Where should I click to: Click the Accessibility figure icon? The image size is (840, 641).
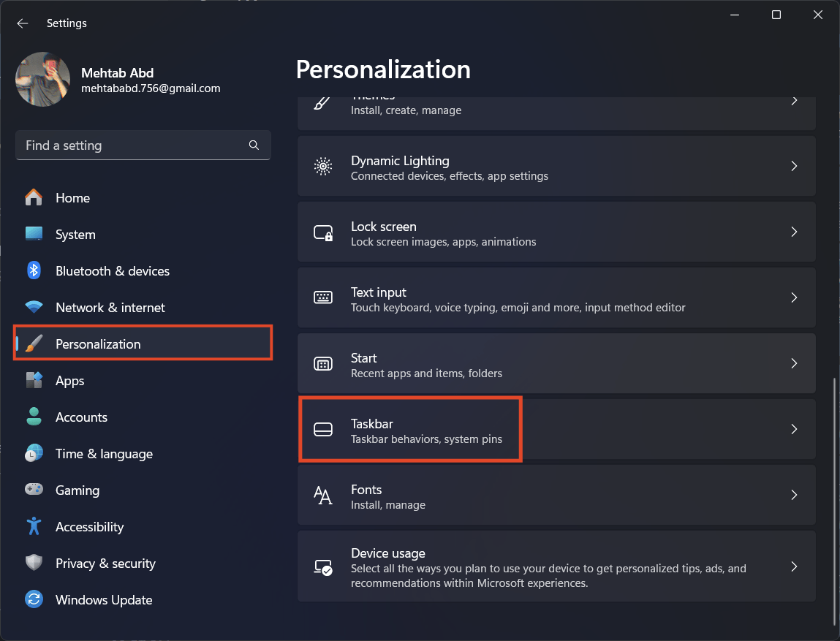point(34,526)
